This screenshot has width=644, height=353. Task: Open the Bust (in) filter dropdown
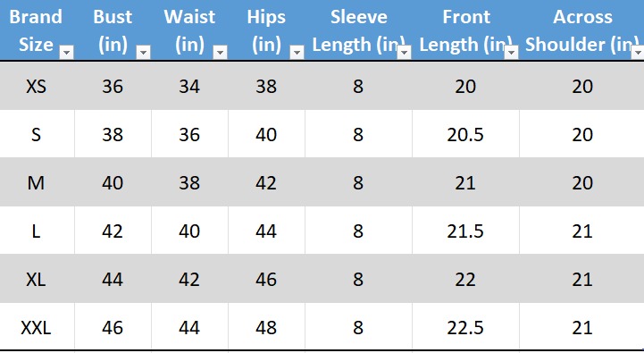pyautogui.click(x=143, y=52)
